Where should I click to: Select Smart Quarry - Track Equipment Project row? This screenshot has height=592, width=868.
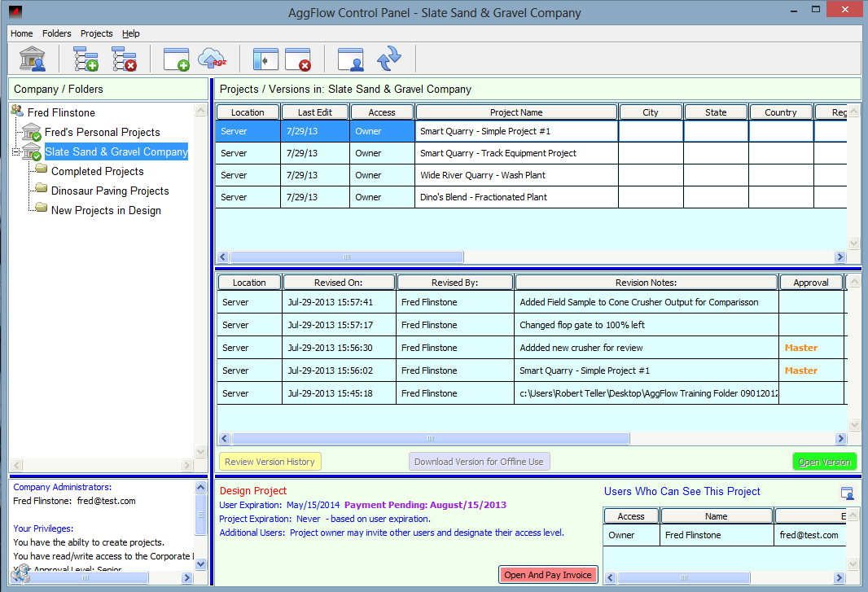(x=531, y=153)
